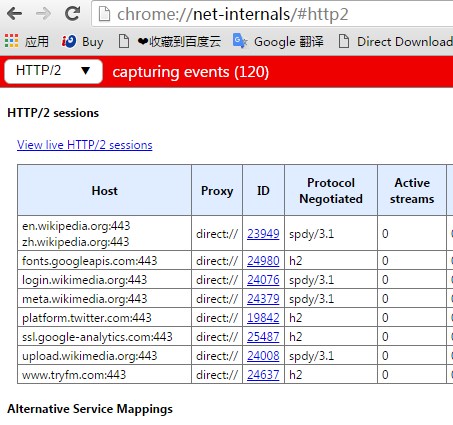The image size is (453, 425).
Task: Open the Buy bookmark icon
Action: click(69, 41)
